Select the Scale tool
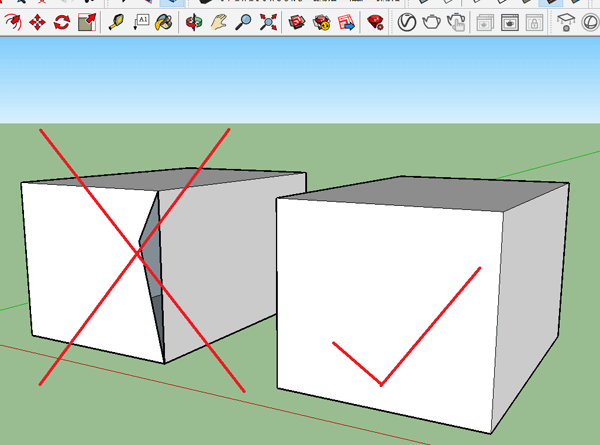The height and width of the screenshot is (445, 600). [x=87, y=22]
